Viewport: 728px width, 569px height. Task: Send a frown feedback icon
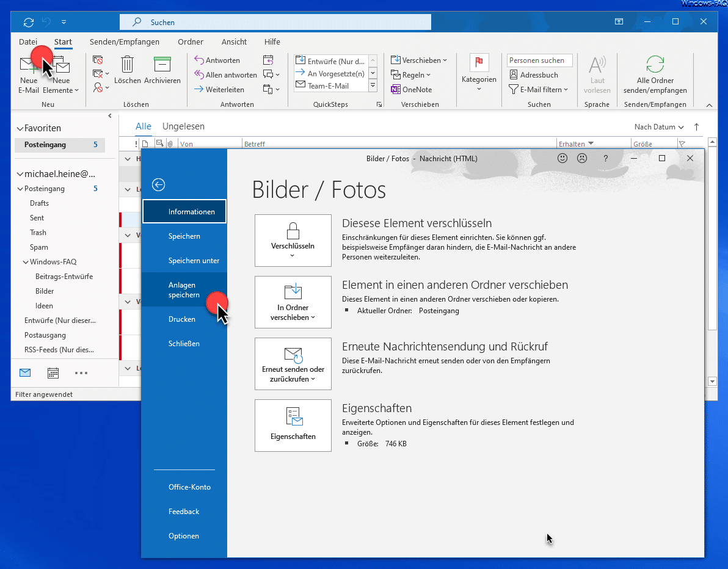[582, 158]
